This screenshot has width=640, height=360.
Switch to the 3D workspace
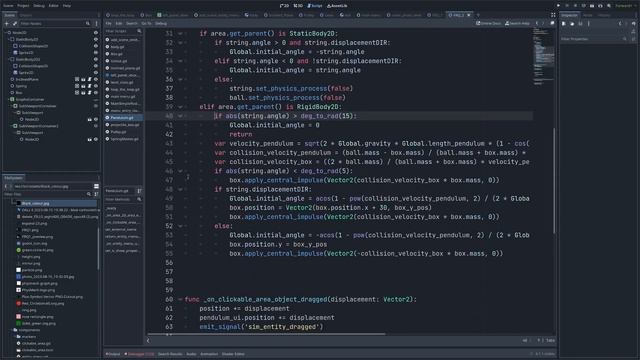pyautogui.click(x=298, y=6)
